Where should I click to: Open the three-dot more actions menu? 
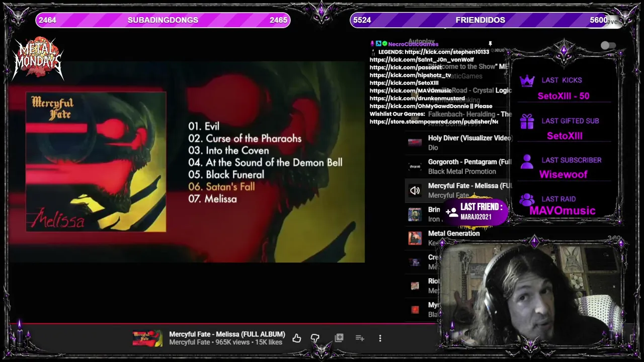pyautogui.click(x=380, y=338)
